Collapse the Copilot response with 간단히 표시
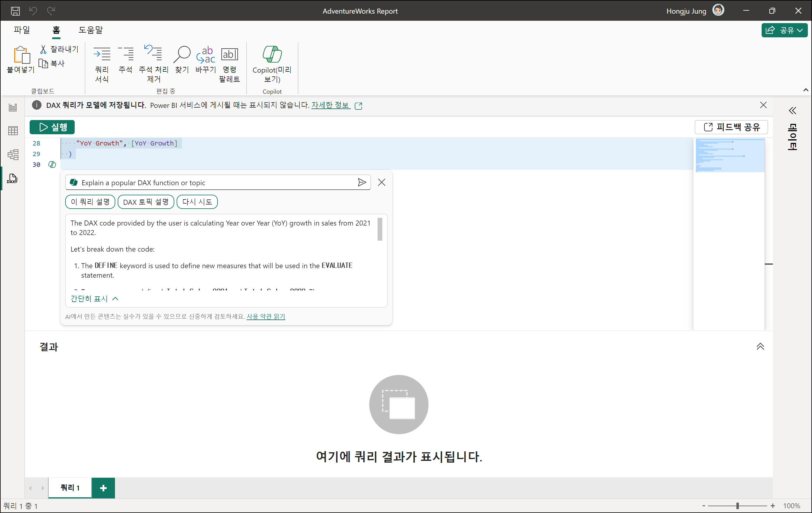The height and width of the screenshot is (513, 812). [95, 299]
